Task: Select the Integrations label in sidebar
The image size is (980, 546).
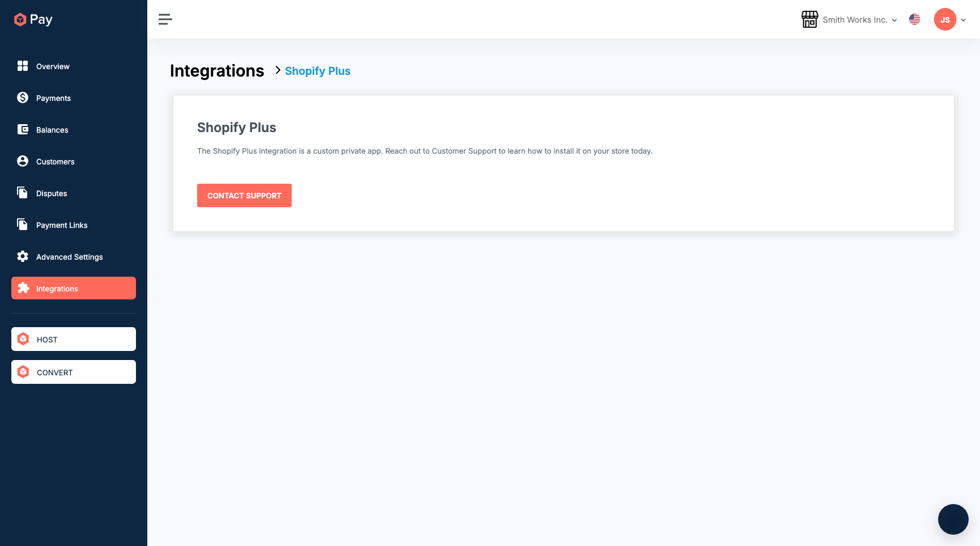Action: [57, 289]
